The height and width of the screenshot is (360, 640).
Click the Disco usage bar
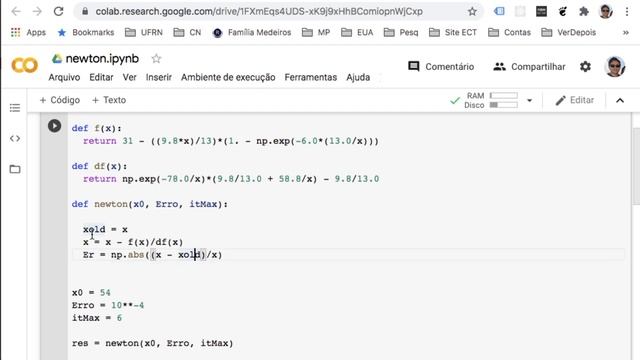[504, 105]
